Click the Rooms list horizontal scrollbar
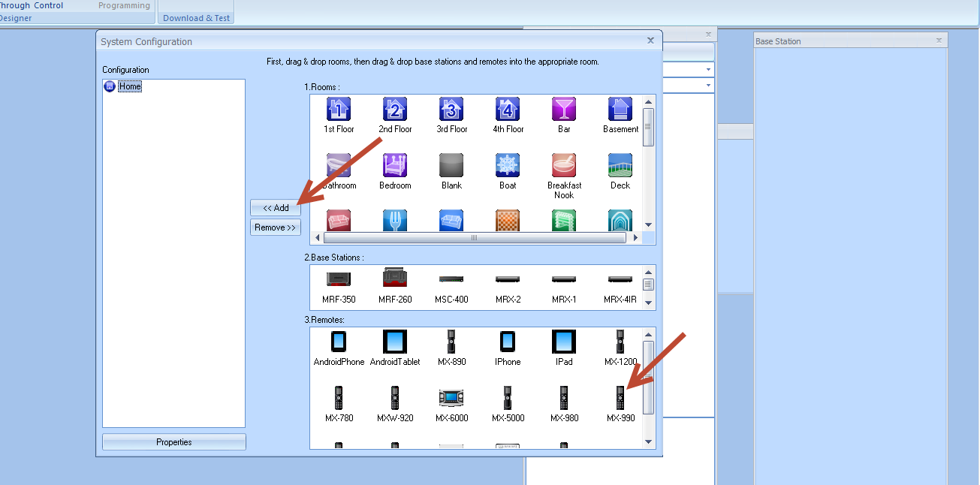Viewport: 980px width, 485px height. tap(475, 237)
